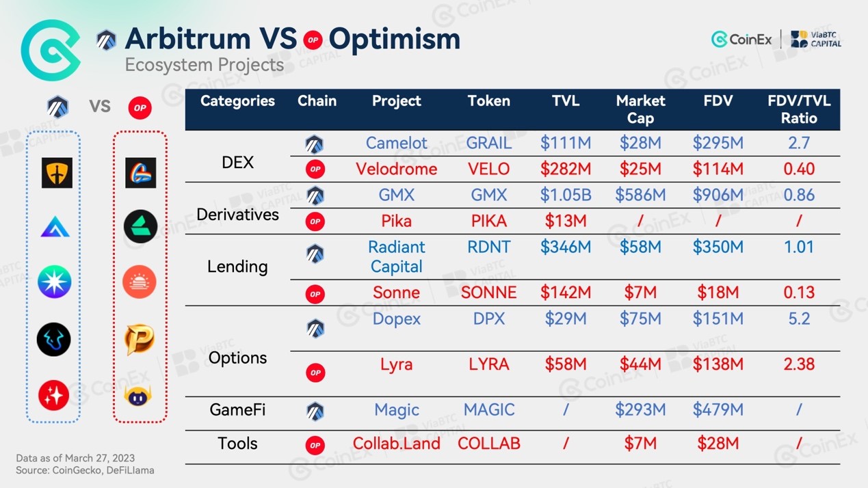Select the Sonne sun logo
This screenshot has height=488, width=868.
coord(140,282)
